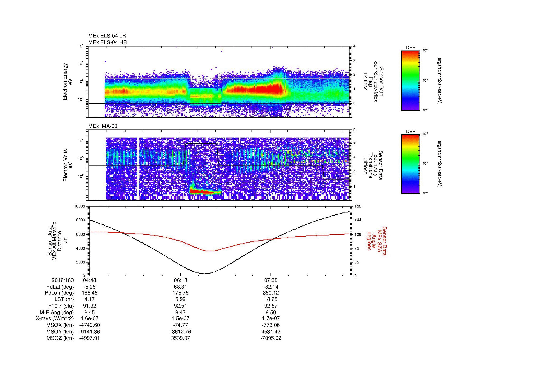This screenshot has height=392, width=555.
Task: Click the '4' tick on sensor flag axis
Action: (x=354, y=46)
